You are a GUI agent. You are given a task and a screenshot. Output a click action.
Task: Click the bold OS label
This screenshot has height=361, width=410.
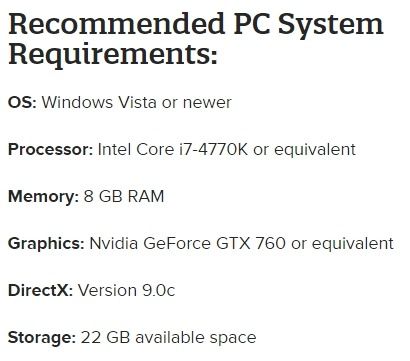pos(22,102)
